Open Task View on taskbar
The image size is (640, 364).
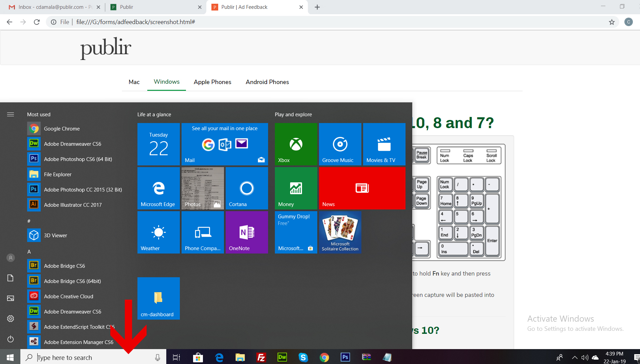coord(176,357)
